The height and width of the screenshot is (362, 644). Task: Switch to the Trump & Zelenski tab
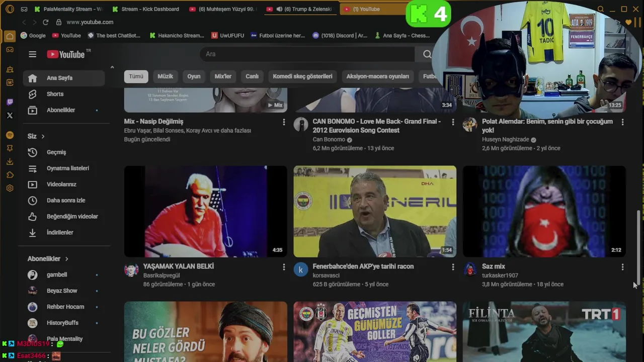300,9
